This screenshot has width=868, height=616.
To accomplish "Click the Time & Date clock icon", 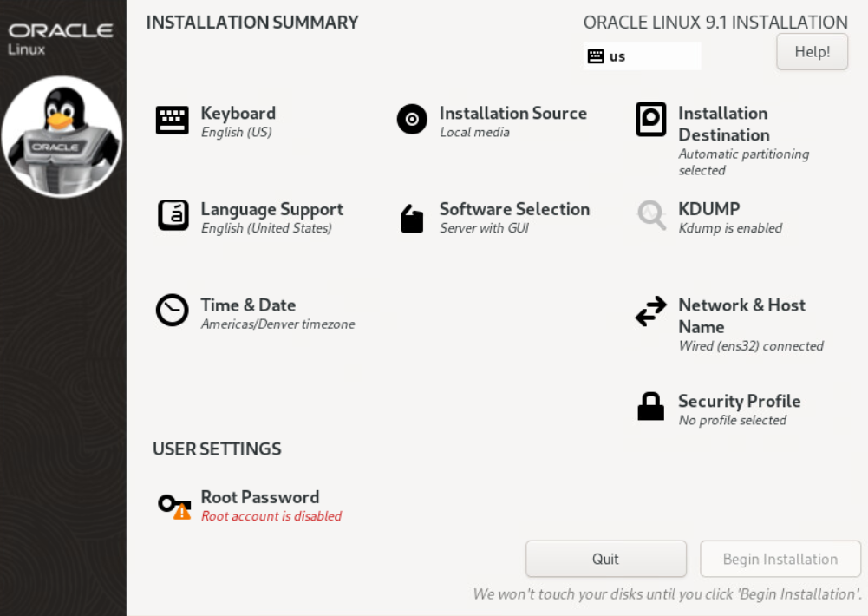I will tap(172, 311).
